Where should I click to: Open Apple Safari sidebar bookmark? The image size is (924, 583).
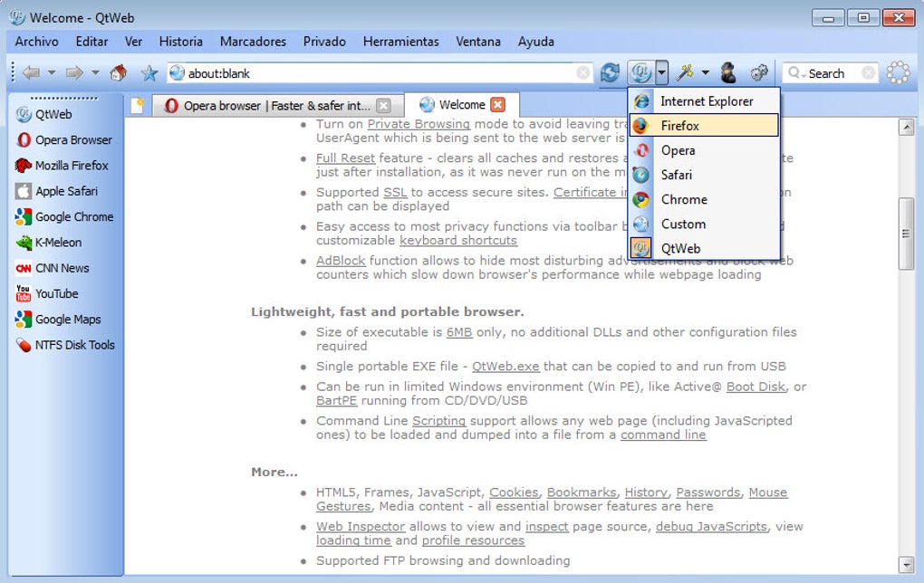56,191
